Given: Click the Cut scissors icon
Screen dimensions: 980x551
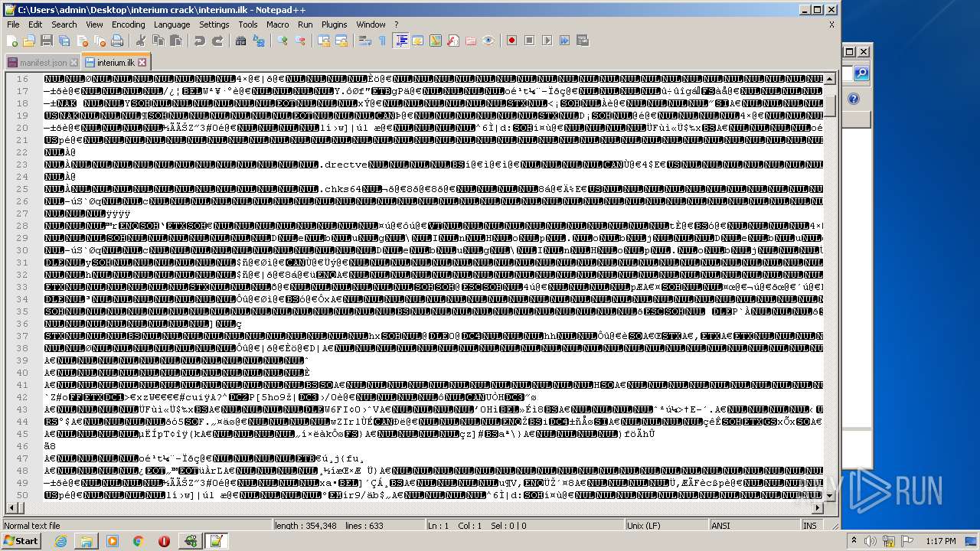Looking at the screenshot, I should (x=140, y=41).
